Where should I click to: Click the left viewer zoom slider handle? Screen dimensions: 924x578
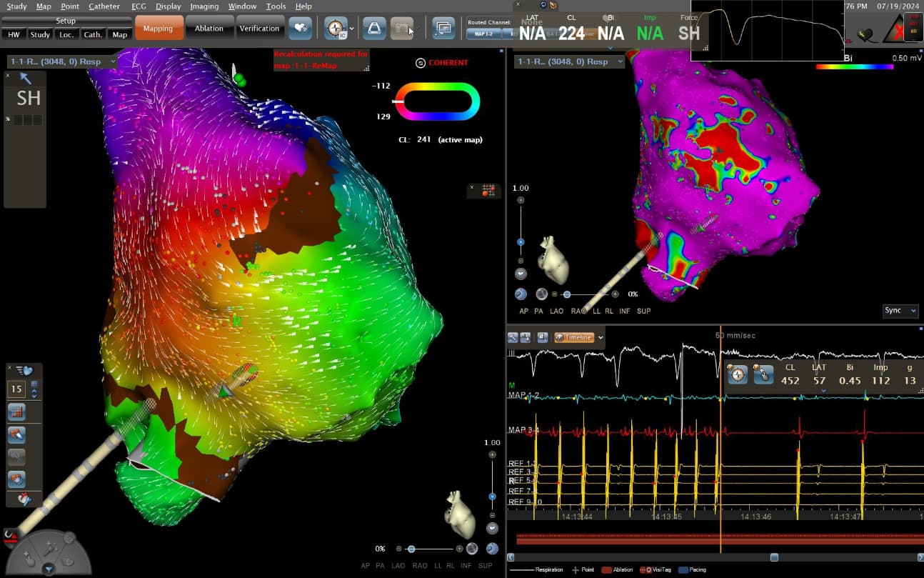492,496
